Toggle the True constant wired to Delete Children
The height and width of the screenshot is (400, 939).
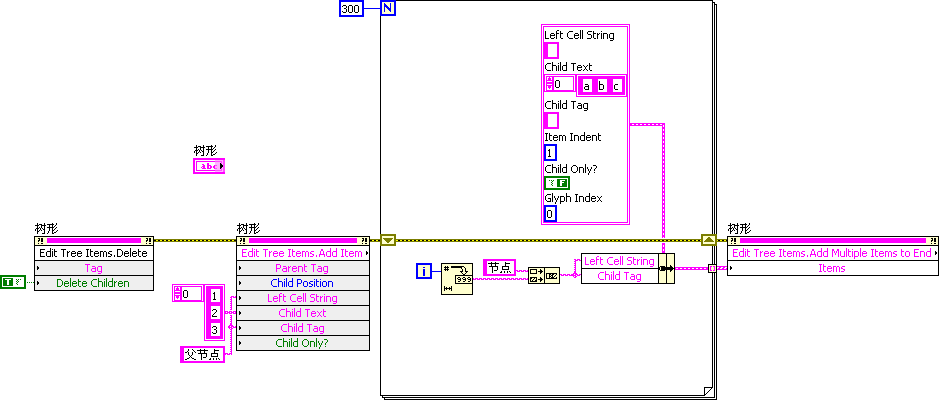pos(12,283)
